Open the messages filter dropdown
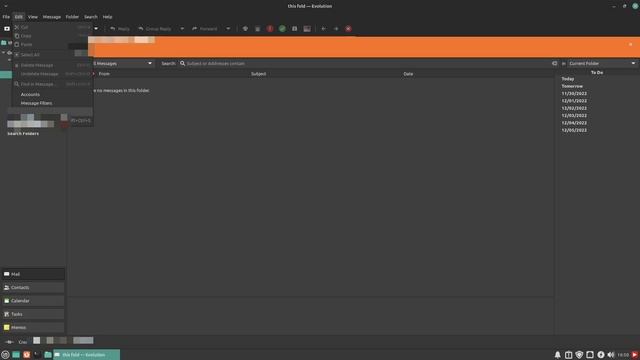The image size is (640, 360). click(123, 63)
